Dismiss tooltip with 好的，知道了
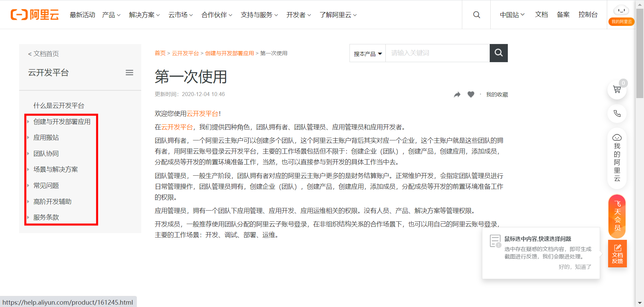Viewport: 644px width, 307px height. (575, 267)
